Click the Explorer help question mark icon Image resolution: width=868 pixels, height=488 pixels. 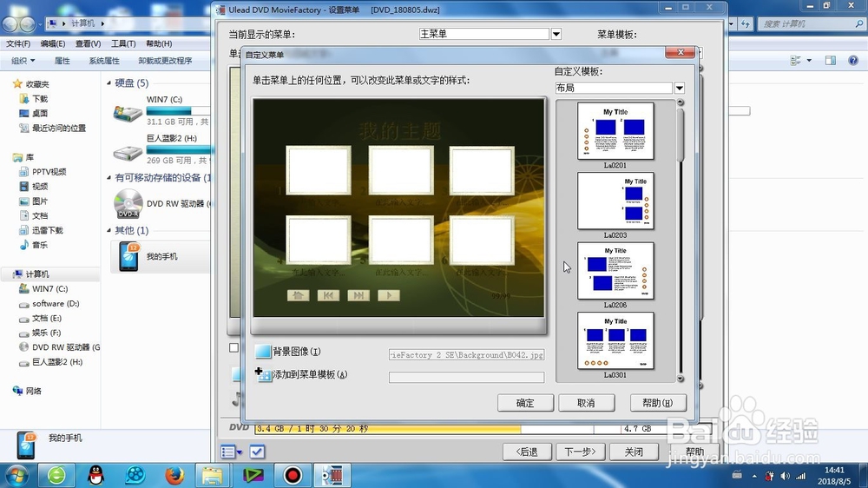(x=853, y=61)
